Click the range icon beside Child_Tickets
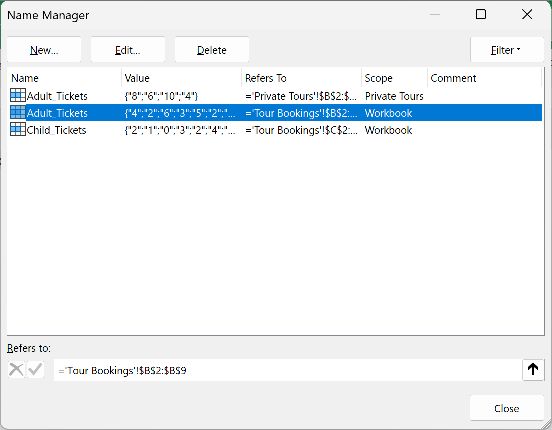The image size is (552, 430). (18, 129)
